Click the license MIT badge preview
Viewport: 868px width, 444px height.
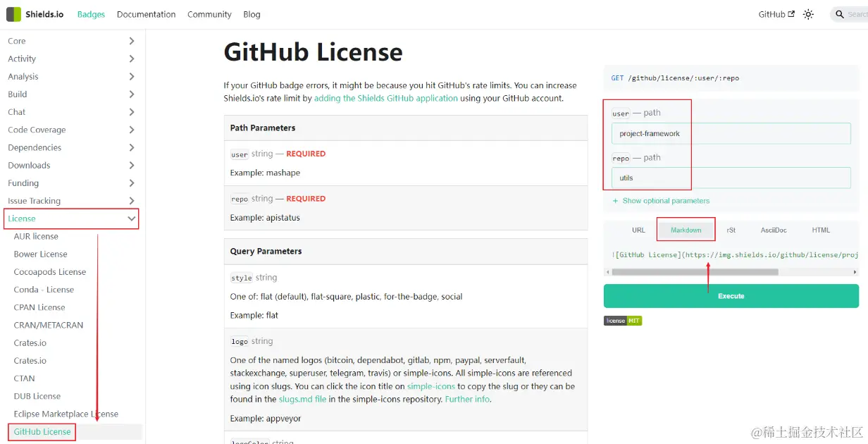point(622,320)
